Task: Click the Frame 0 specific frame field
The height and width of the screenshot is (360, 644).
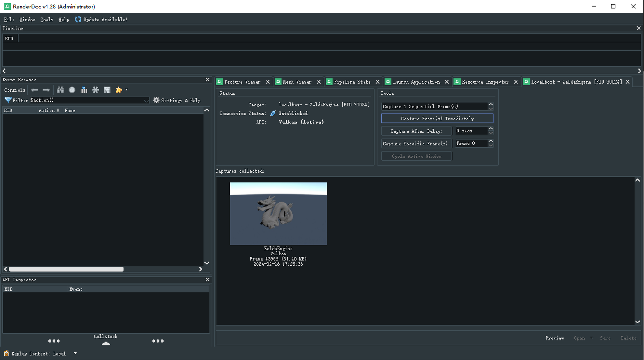Action: pyautogui.click(x=471, y=144)
